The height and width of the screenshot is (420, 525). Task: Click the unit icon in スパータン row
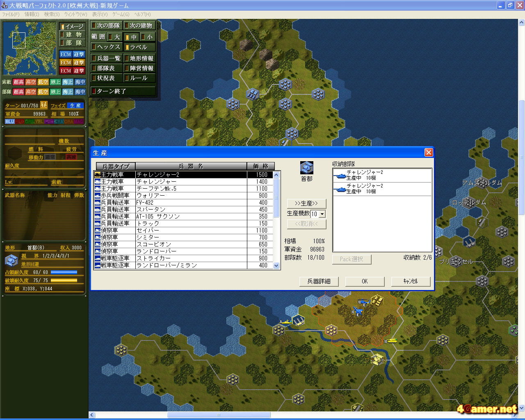(98, 210)
